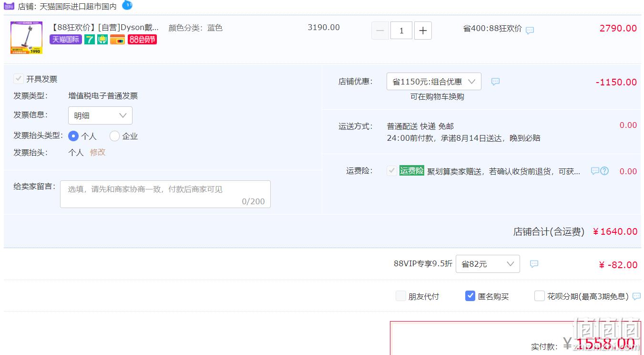Click the yellow-green guarantee badge icon
This screenshot has width=644, height=355.
tap(102, 39)
